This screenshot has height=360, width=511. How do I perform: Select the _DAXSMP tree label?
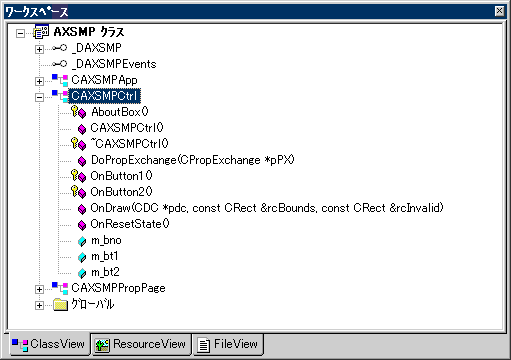(97, 48)
